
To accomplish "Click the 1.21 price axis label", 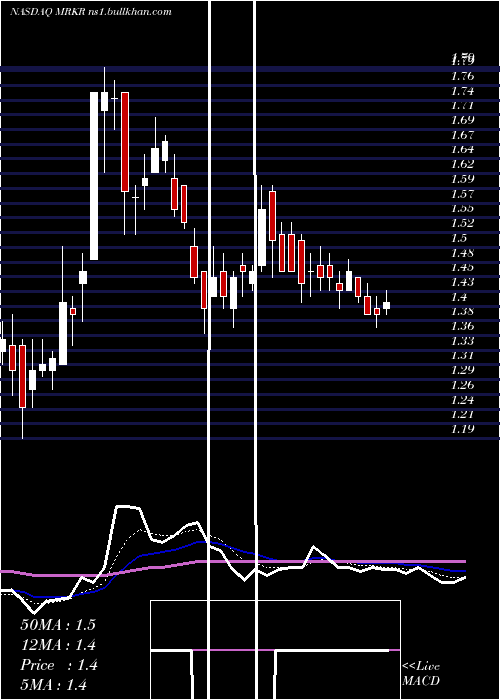I will 462,415.
